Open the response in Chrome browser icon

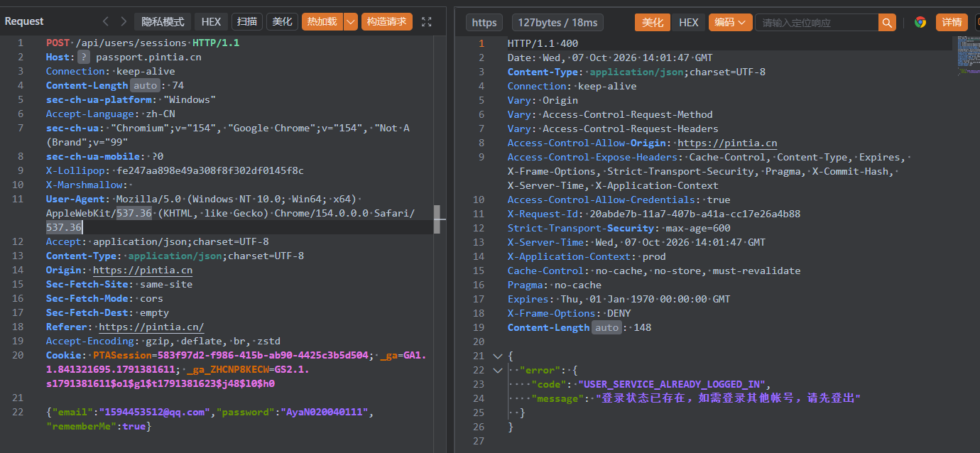pos(920,23)
